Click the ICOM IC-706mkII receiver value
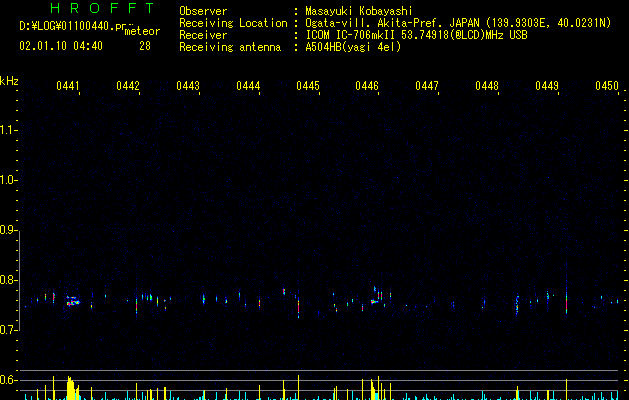Image resolution: width=629 pixels, height=400 pixels. pos(416,35)
